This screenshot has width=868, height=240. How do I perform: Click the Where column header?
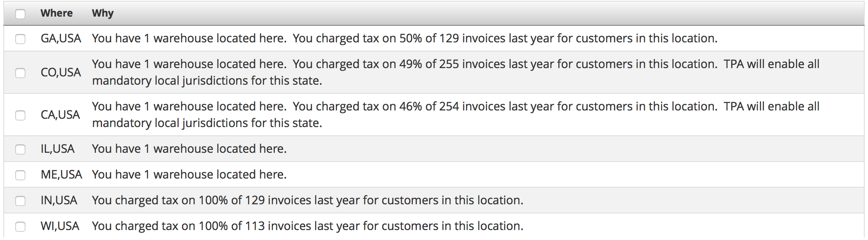click(56, 13)
